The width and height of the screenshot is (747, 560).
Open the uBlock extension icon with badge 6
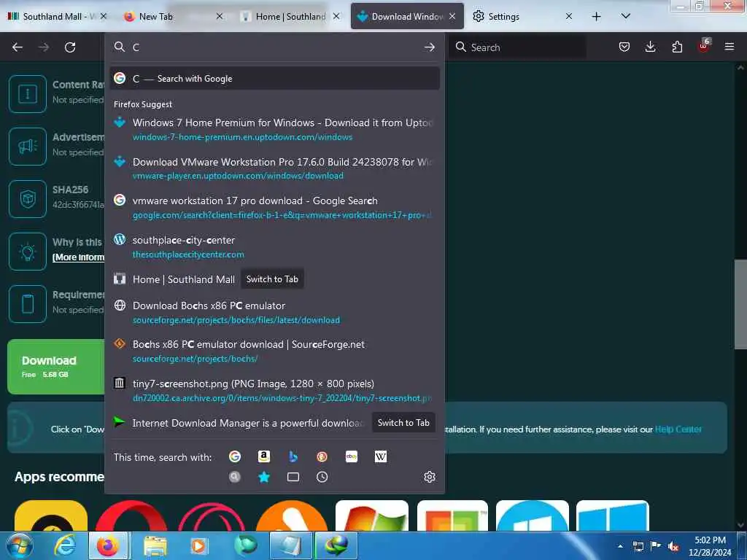(704, 46)
